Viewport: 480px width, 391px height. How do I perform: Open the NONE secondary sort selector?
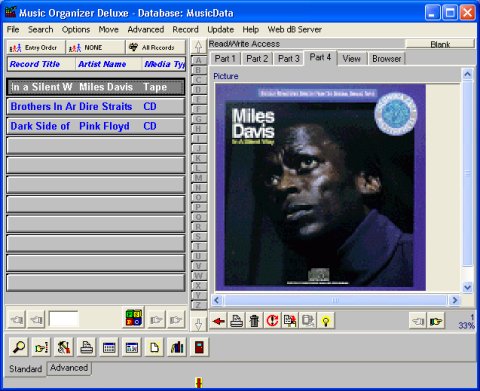pos(96,48)
